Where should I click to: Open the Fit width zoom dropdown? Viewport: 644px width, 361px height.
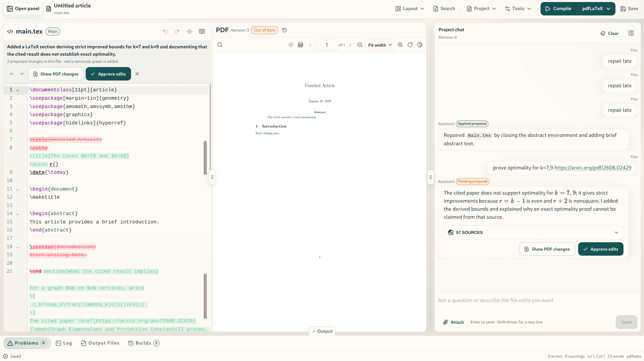[x=380, y=45]
